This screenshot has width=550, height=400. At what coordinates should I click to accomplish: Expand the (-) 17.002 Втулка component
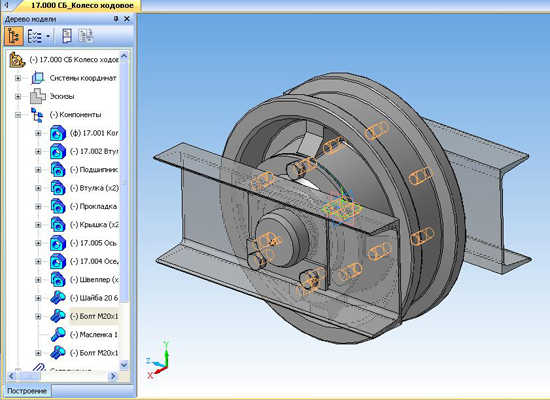[38, 152]
